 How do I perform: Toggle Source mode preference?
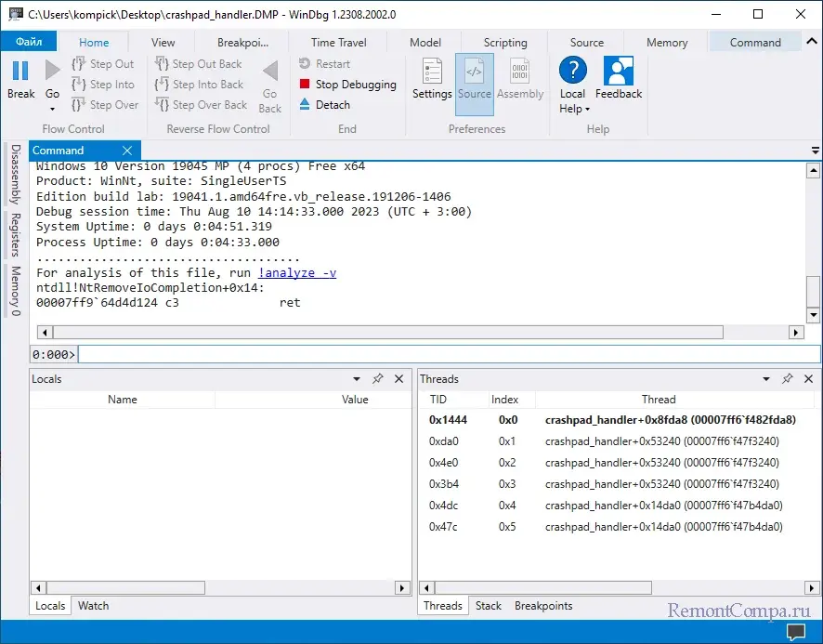click(x=475, y=84)
